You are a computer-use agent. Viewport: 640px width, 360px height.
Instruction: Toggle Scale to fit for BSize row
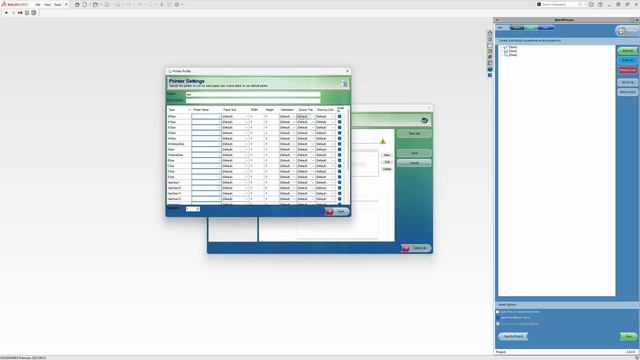[340, 160]
